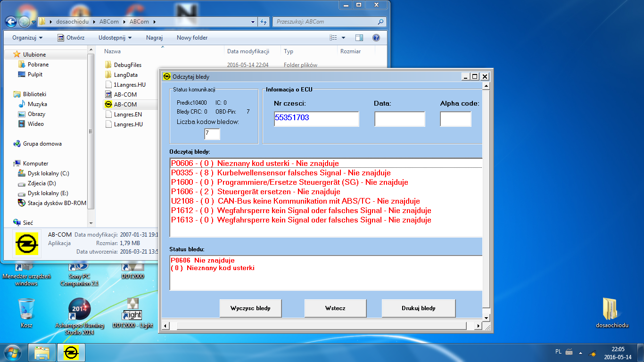The height and width of the screenshot is (362, 644).
Task: Select Dysk lokalny (C:) in the sidebar
Action: click(48, 173)
